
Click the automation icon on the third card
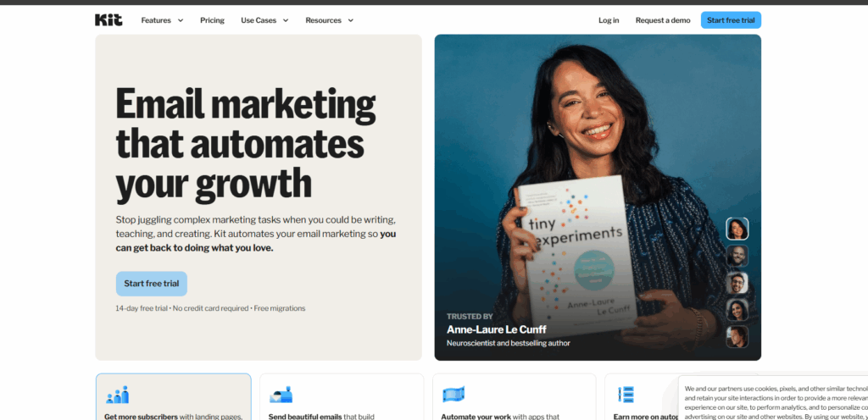(453, 395)
